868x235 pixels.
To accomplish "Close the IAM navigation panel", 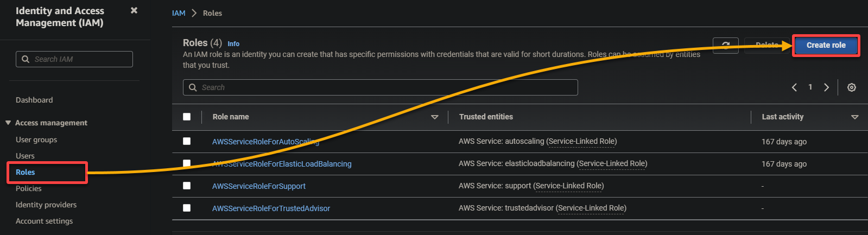I will click(134, 10).
